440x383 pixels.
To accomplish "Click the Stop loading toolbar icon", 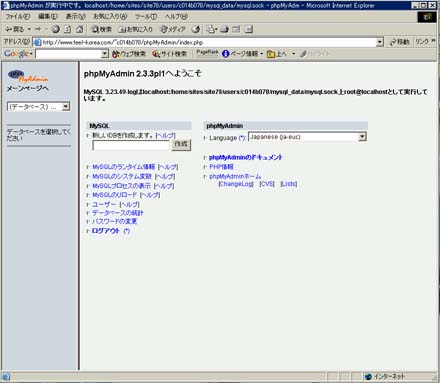I will [x=55, y=29].
